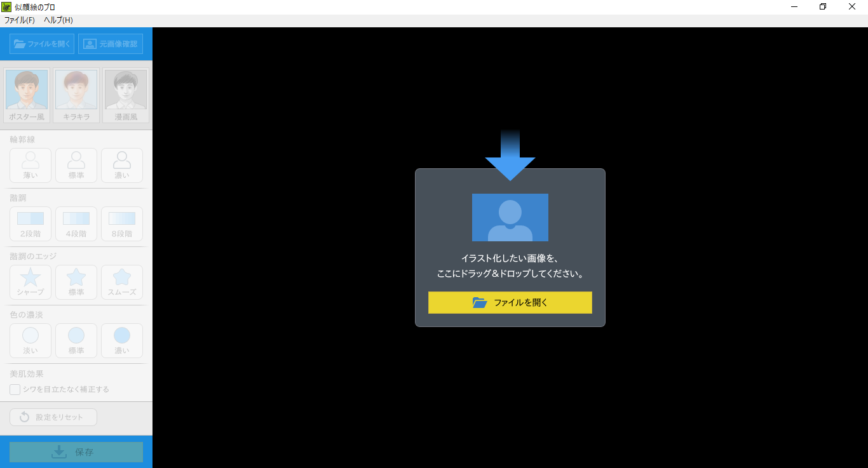Click the yellow ファイルを開く button
868x468 pixels.
click(510, 302)
